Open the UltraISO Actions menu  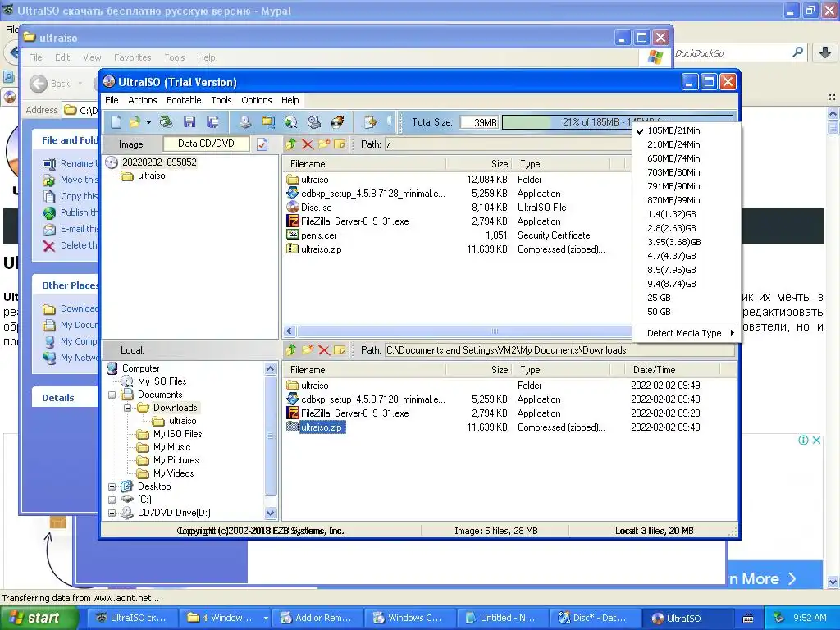click(143, 100)
